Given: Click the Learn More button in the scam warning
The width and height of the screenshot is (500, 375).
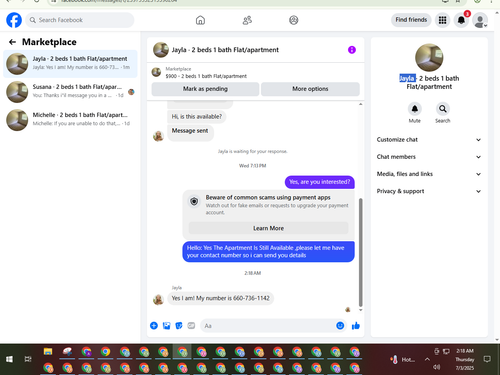Looking at the screenshot, I should coord(268,228).
